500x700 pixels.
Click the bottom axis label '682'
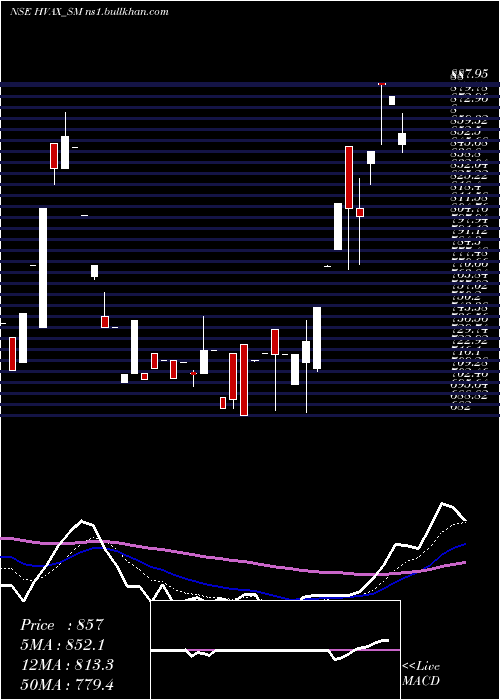pyautogui.click(x=460, y=406)
